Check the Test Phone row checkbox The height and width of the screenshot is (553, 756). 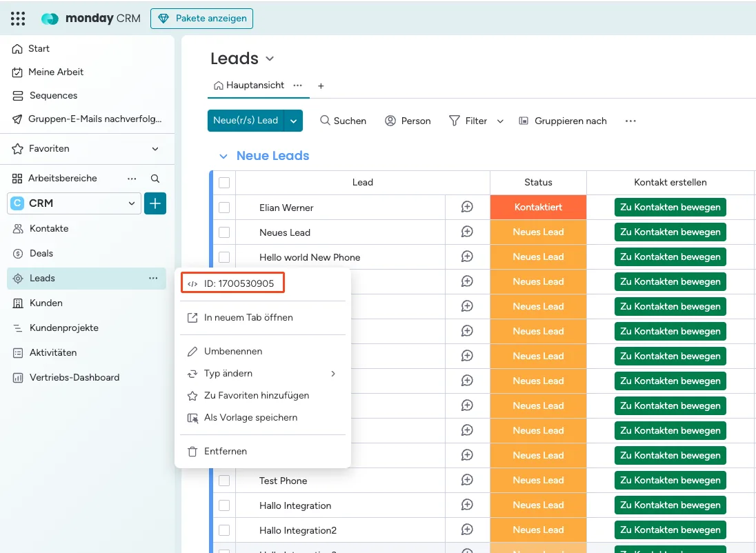point(224,481)
